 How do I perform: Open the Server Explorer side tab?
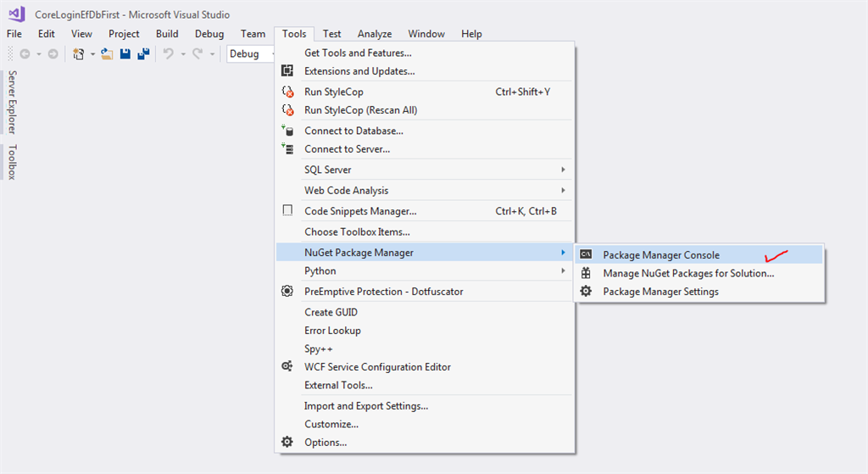(x=12, y=103)
